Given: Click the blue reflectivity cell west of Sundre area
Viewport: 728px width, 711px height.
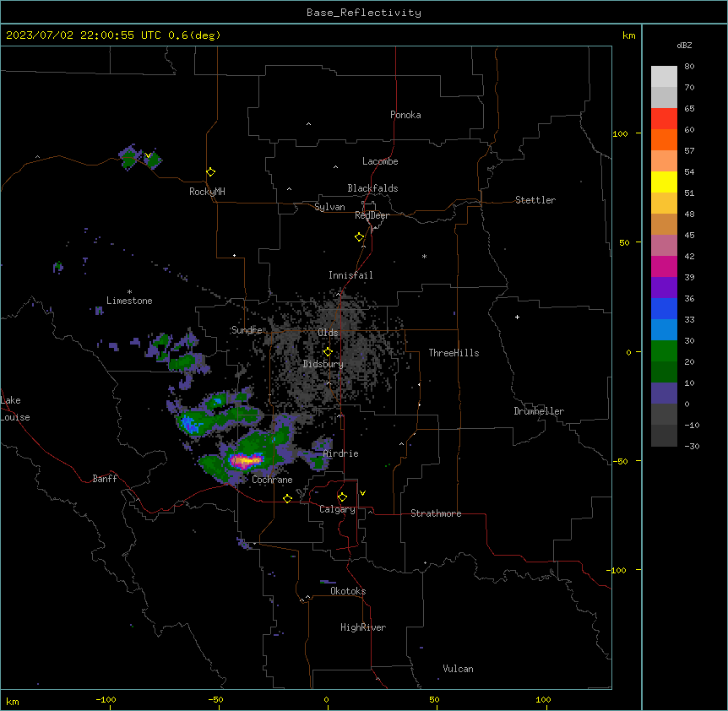Looking at the screenshot, I should 189,424.
